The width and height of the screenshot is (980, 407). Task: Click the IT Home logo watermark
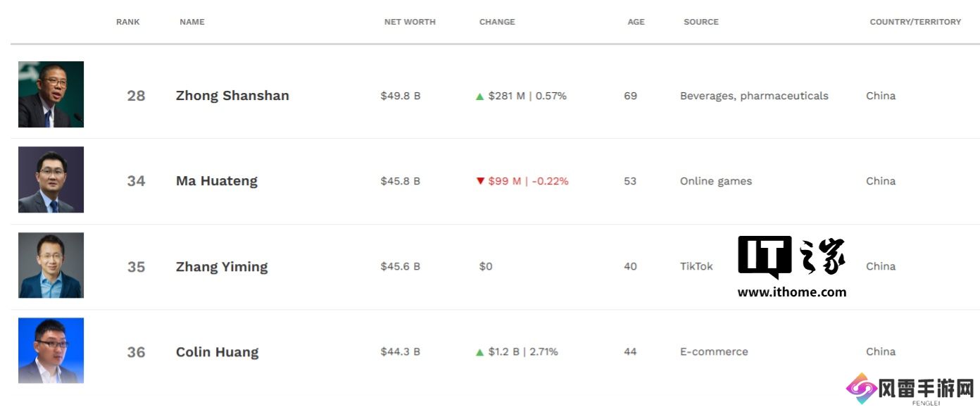click(792, 266)
